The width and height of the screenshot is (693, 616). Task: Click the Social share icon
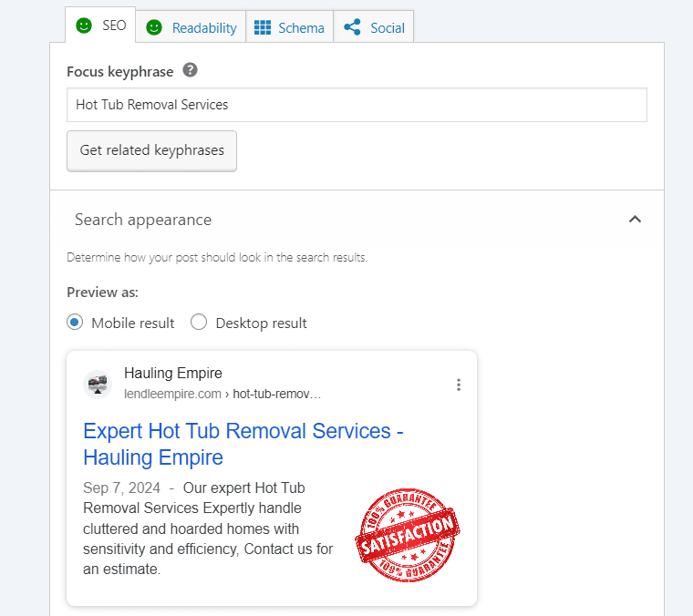352,27
